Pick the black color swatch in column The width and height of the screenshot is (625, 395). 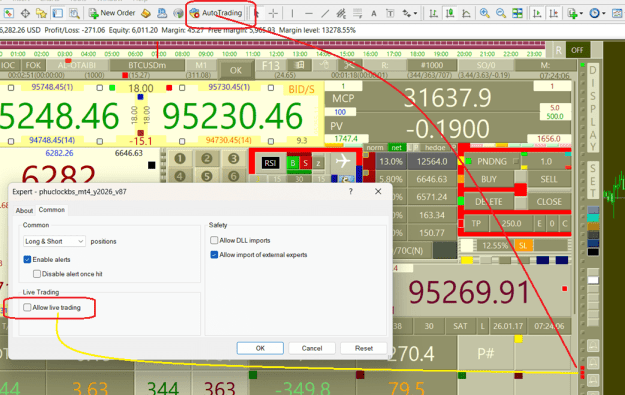[x=593, y=252]
